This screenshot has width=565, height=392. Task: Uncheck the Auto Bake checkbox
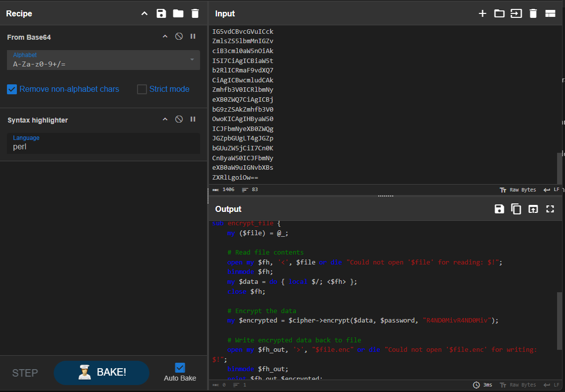click(180, 368)
